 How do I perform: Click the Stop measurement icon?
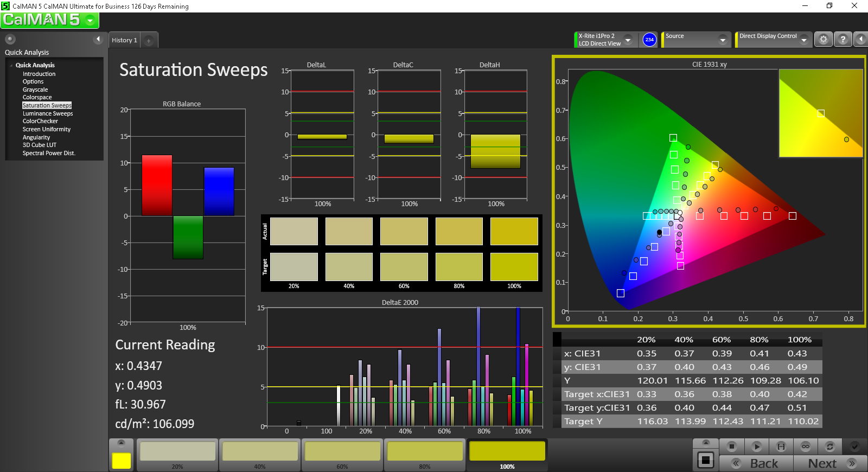click(x=731, y=447)
